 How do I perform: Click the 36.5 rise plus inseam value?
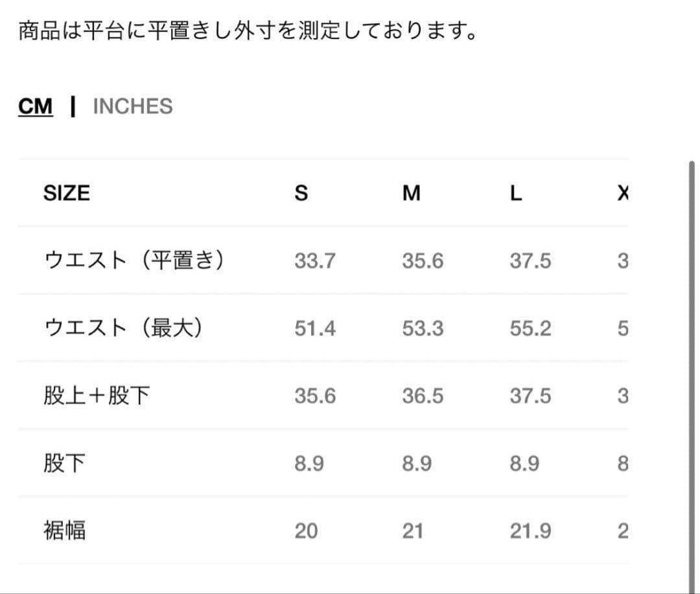tap(423, 396)
